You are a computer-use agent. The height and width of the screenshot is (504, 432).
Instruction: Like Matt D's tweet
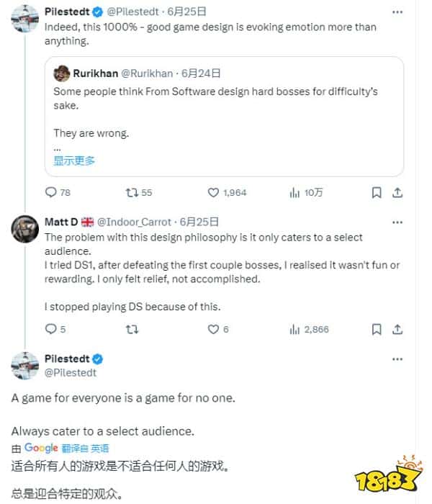coord(213,329)
